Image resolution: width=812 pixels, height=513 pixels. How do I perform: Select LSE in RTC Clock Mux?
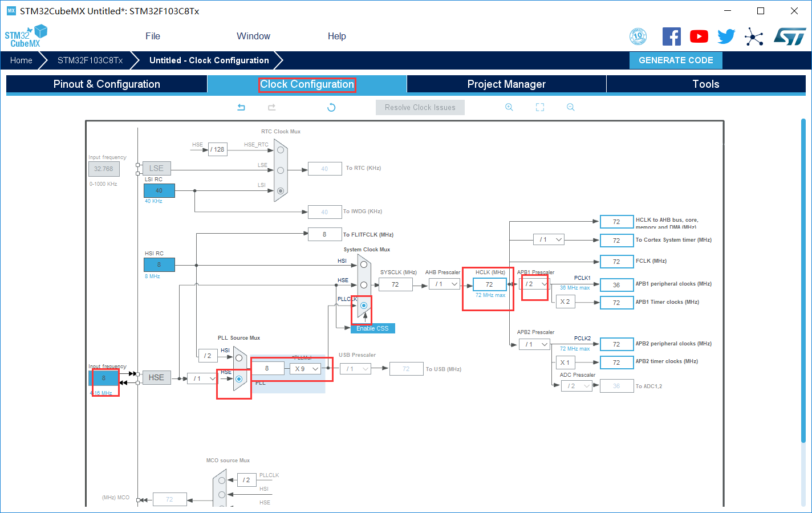coord(281,170)
